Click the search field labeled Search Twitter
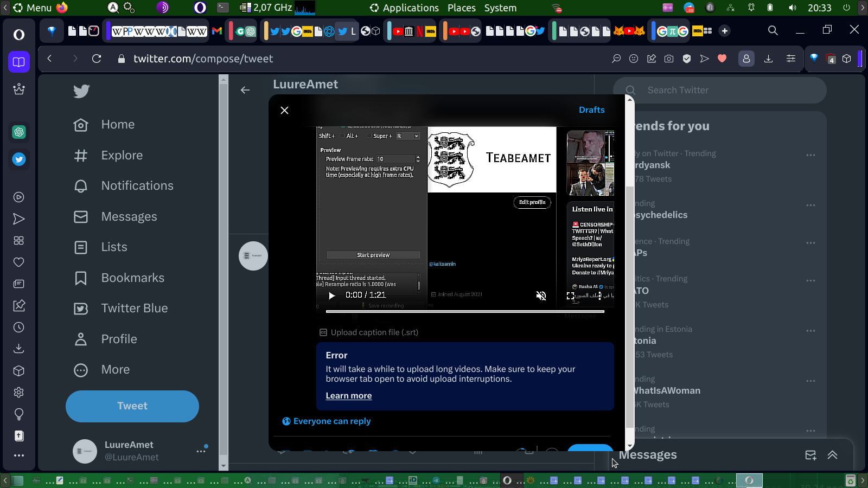Screen dimensions: 868x488 click(727, 91)
